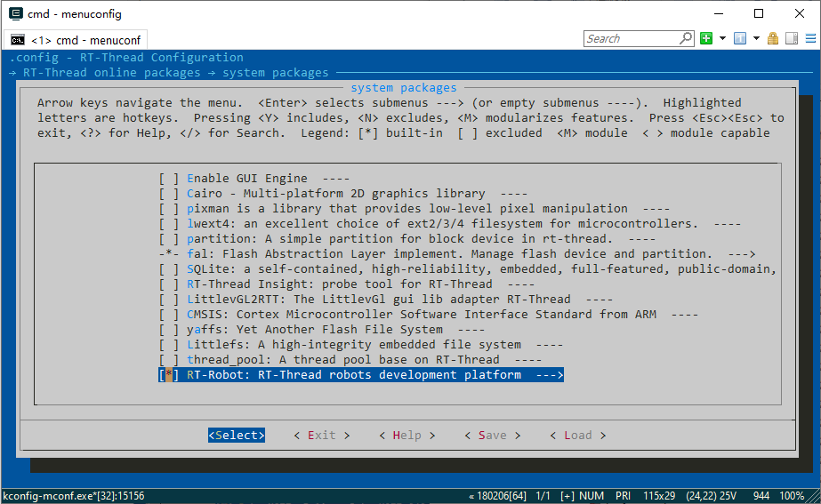Toggle Littlefs file system checkbox
821x504 pixels.
[169, 345]
